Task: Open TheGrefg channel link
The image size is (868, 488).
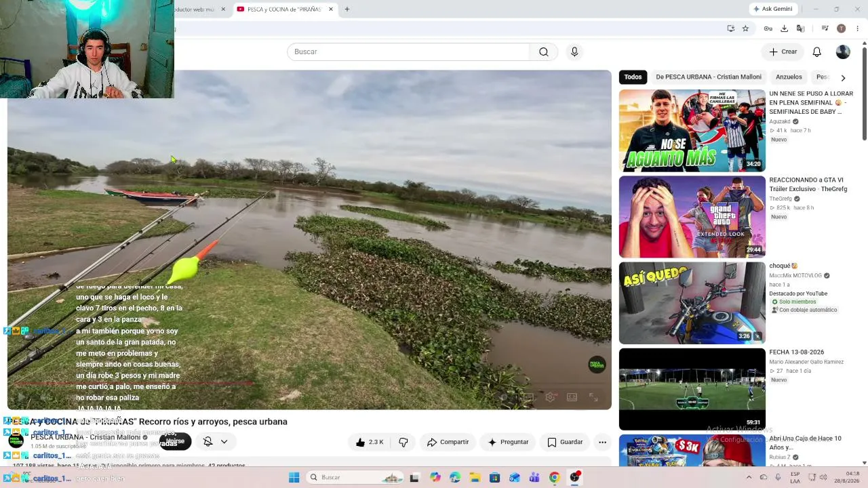Action: coord(781,199)
